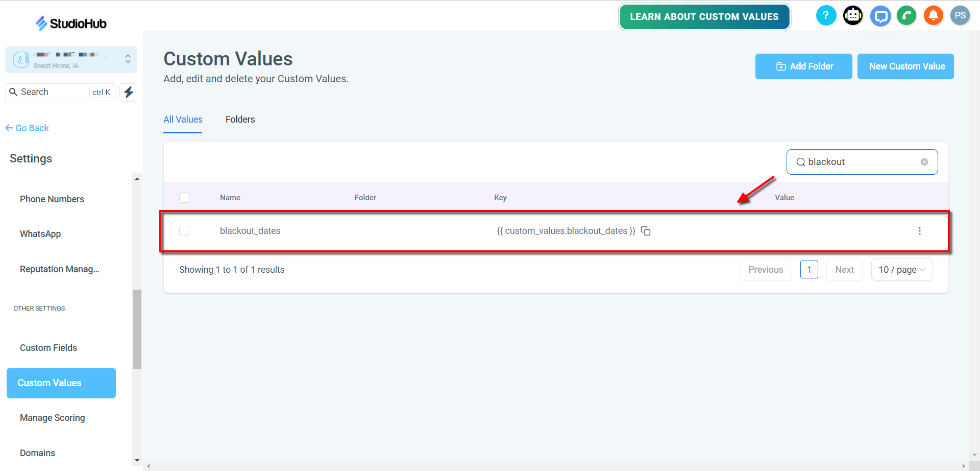Click the green phone dialer icon

click(907, 16)
